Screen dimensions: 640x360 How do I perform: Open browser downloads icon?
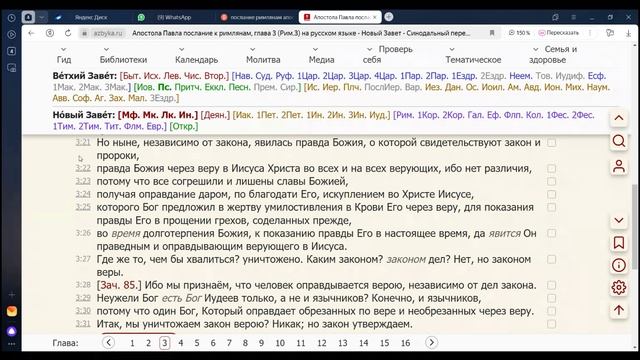[629, 33]
